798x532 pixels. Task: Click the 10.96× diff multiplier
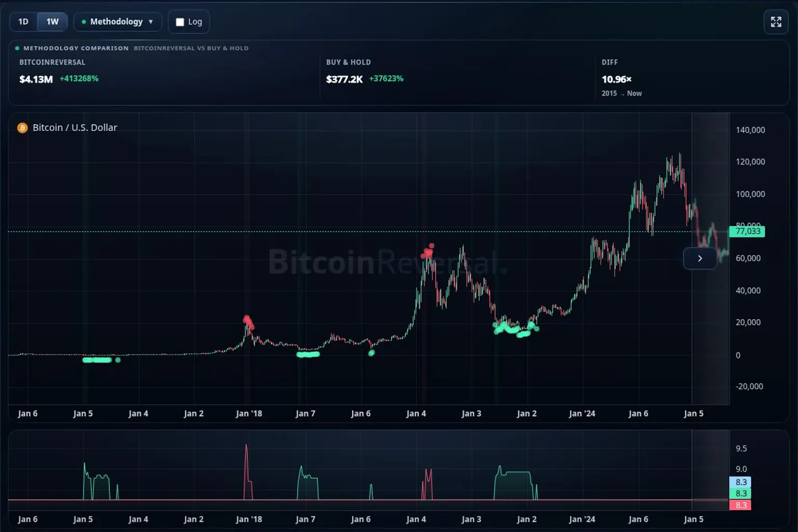tap(617, 79)
